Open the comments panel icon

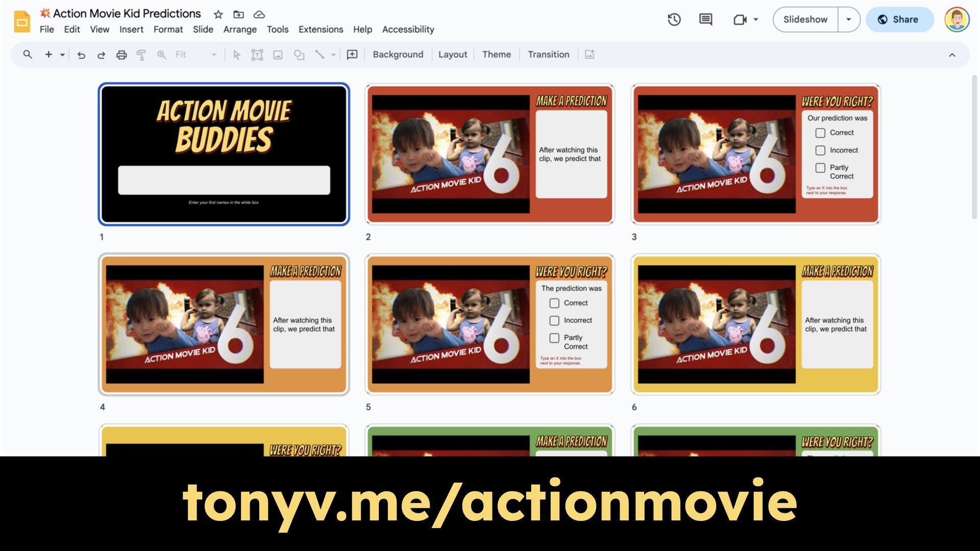[x=706, y=19]
